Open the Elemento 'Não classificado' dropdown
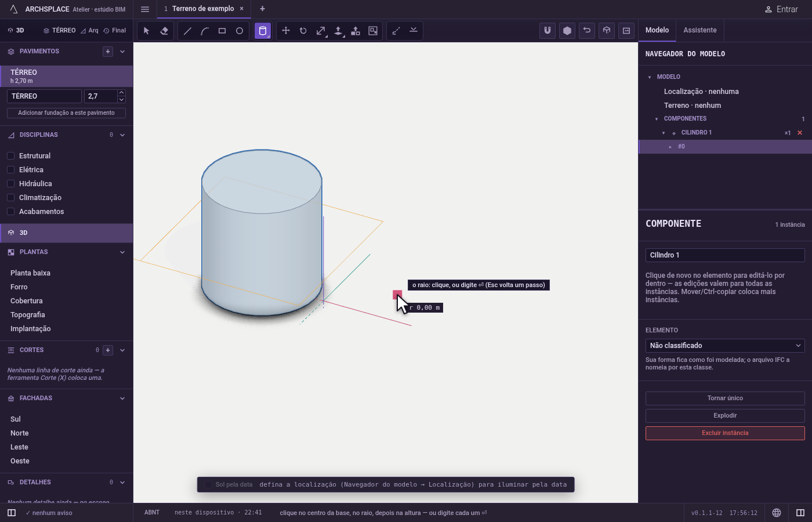The height and width of the screenshot is (522, 812). coord(725,346)
